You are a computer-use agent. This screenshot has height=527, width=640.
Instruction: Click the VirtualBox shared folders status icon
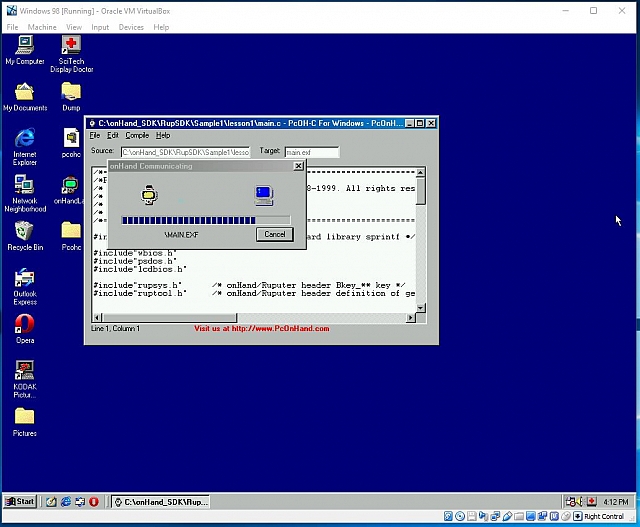[519, 516]
